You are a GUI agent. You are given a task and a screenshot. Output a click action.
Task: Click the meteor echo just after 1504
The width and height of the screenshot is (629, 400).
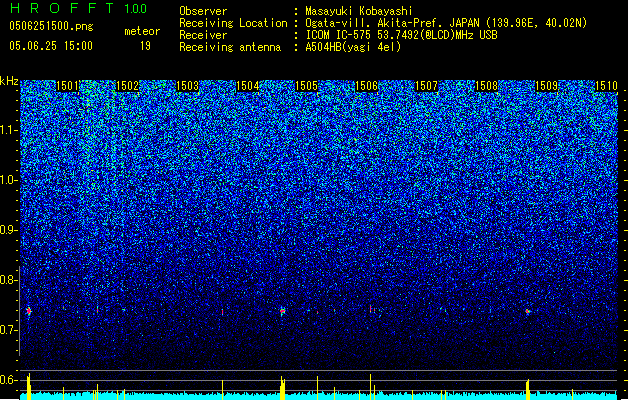click(x=282, y=311)
